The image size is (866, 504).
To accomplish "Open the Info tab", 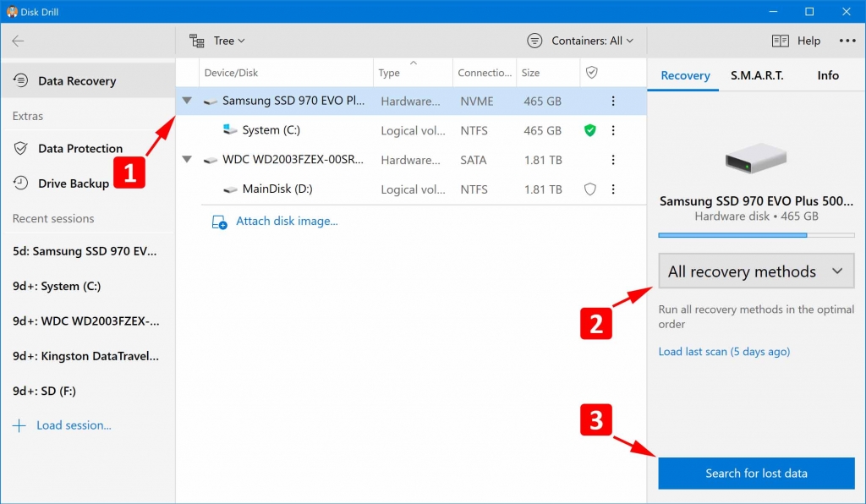I will 827,75.
